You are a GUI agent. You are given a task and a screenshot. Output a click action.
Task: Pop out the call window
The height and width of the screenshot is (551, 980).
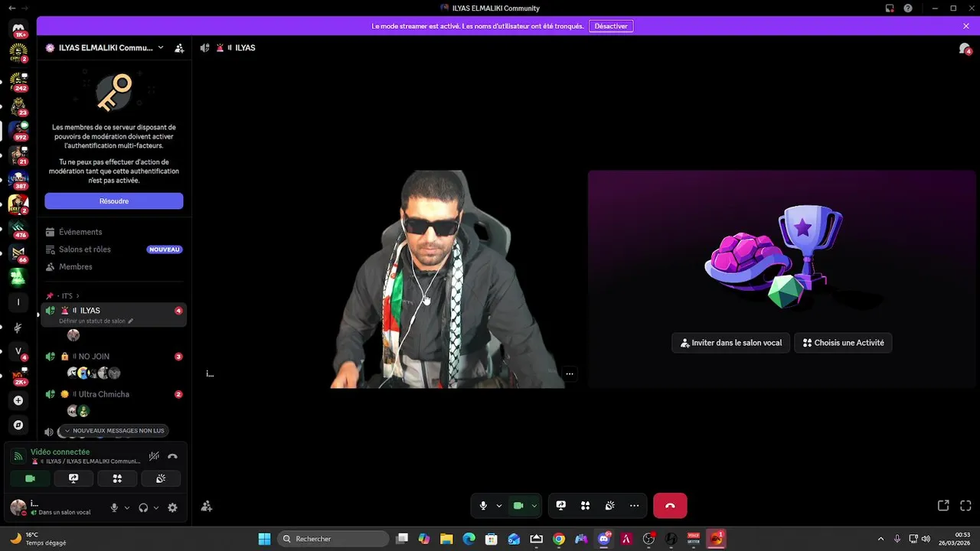tap(943, 506)
